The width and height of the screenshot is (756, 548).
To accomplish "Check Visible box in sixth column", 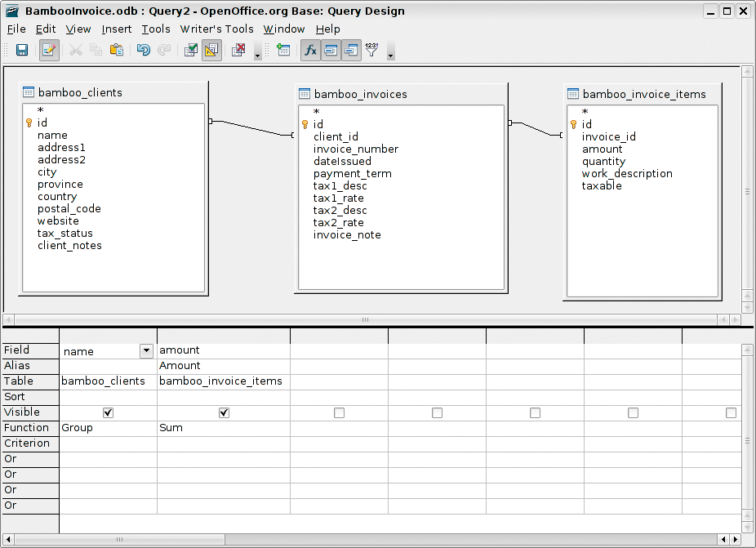I will point(633,413).
